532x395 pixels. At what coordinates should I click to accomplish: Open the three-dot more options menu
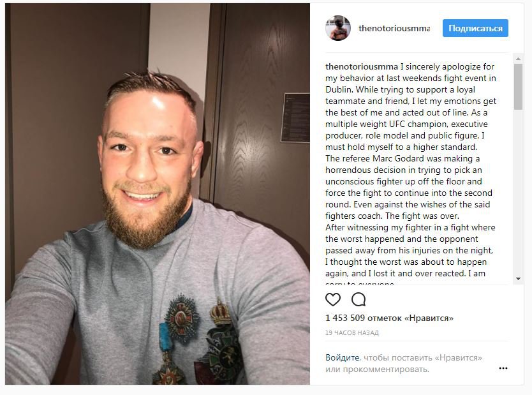[x=503, y=368]
